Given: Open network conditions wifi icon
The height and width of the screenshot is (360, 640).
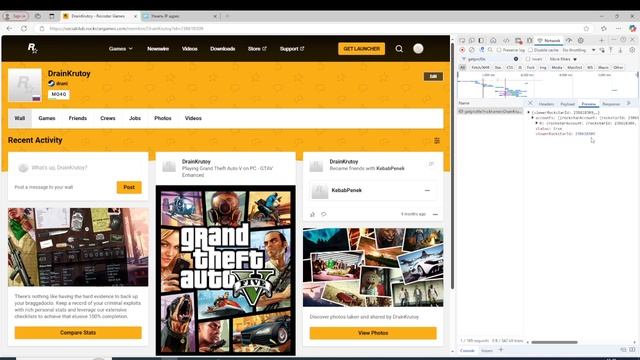Looking at the screenshot, I should coord(602,50).
